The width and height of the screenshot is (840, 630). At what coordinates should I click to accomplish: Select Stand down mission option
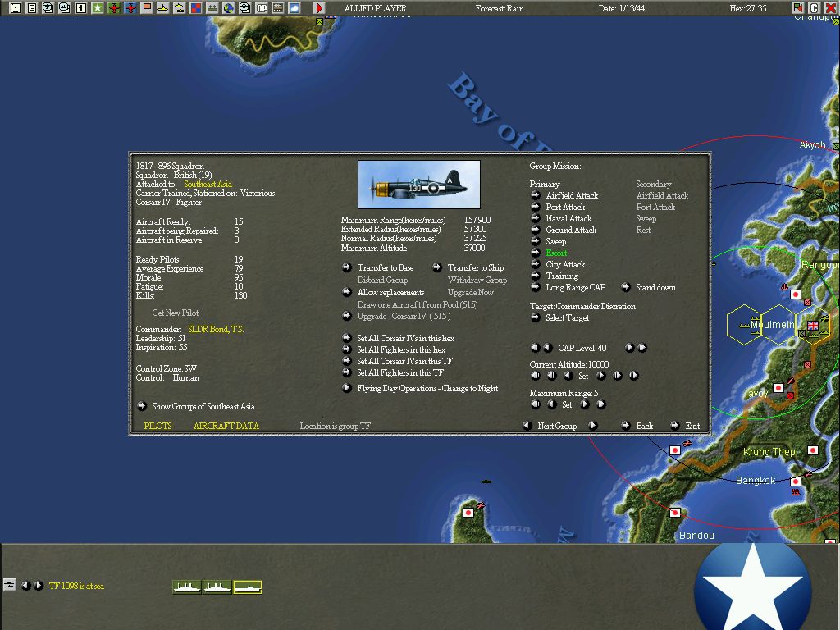coord(625,286)
